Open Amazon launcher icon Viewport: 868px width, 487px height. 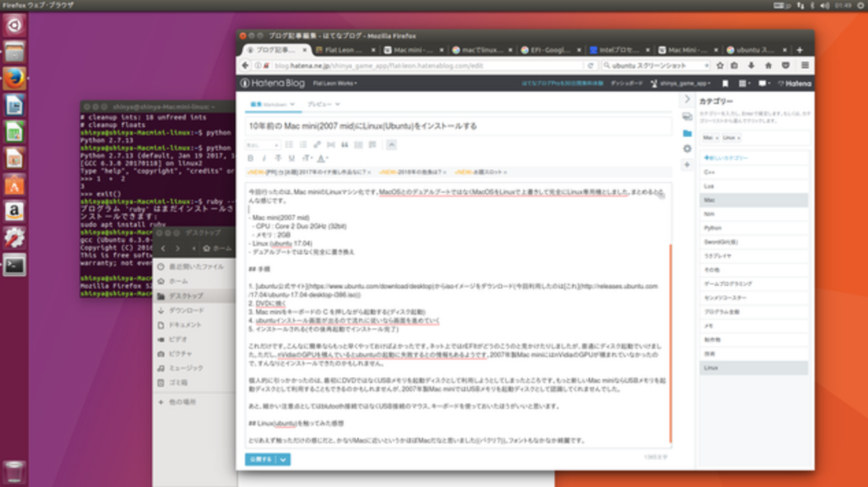[14, 211]
